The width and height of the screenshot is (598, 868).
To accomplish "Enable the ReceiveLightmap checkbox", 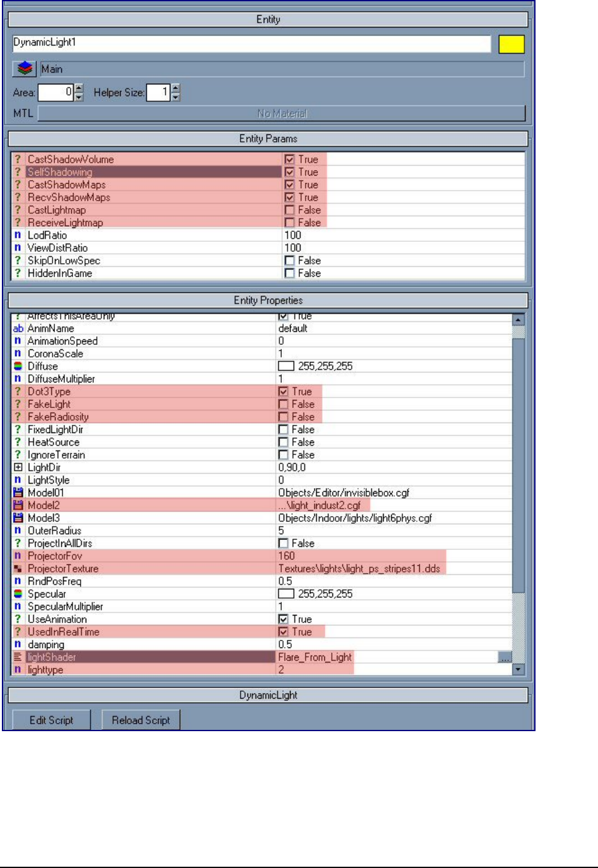I will coord(289,222).
